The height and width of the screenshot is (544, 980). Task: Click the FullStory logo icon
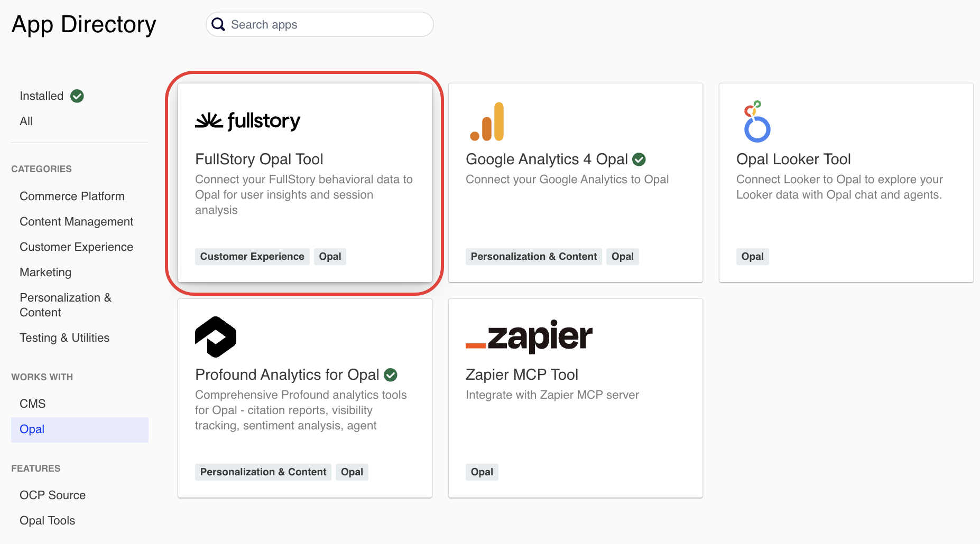click(x=247, y=121)
